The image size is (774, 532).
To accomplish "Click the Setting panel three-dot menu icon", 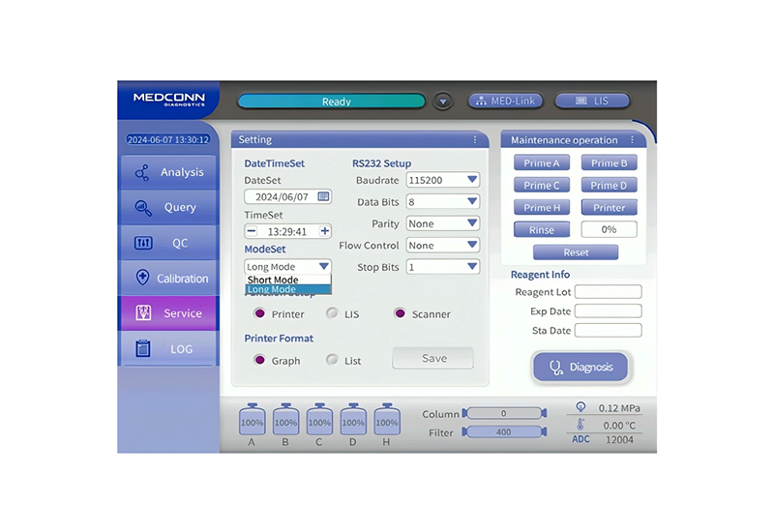I will (475, 140).
